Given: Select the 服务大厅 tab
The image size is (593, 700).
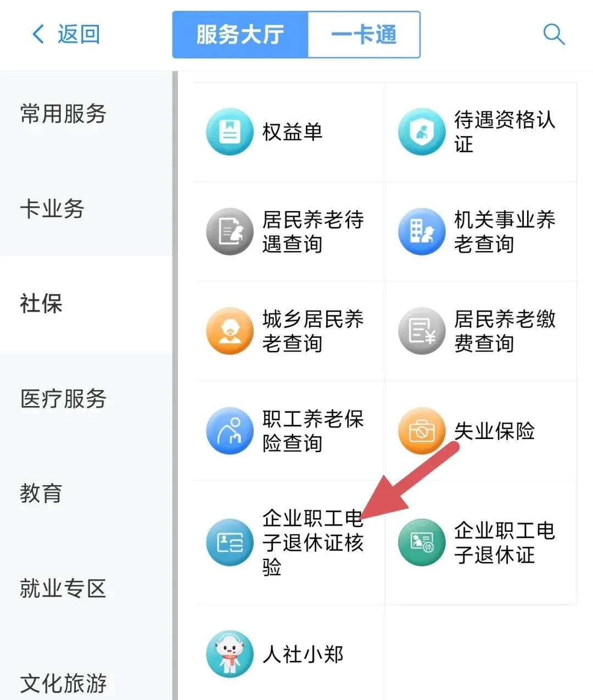Looking at the screenshot, I should [240, 35].
